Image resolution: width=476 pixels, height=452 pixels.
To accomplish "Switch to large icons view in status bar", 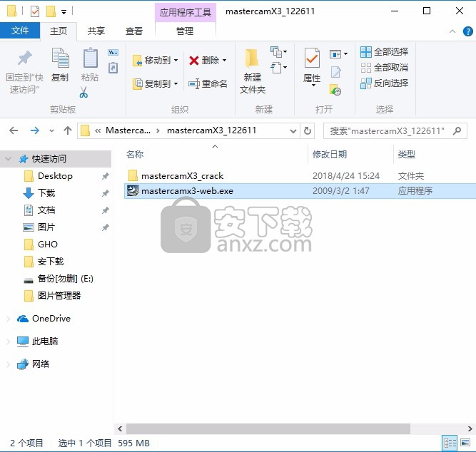I will 465,443.
